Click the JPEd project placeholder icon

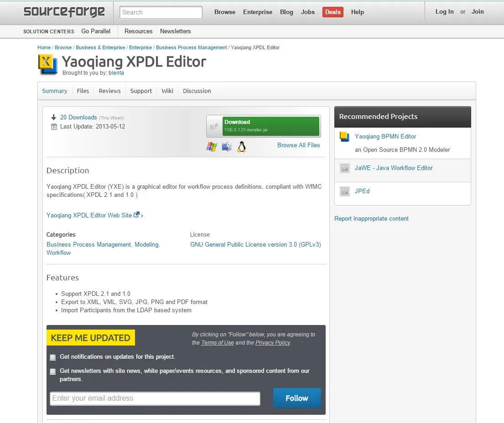point(344,191)
